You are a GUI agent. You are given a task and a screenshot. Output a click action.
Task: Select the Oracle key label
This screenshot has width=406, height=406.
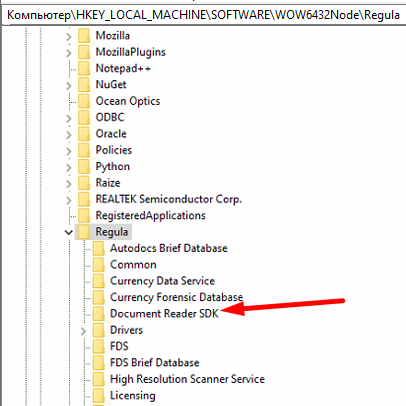[x=111, y=133]
